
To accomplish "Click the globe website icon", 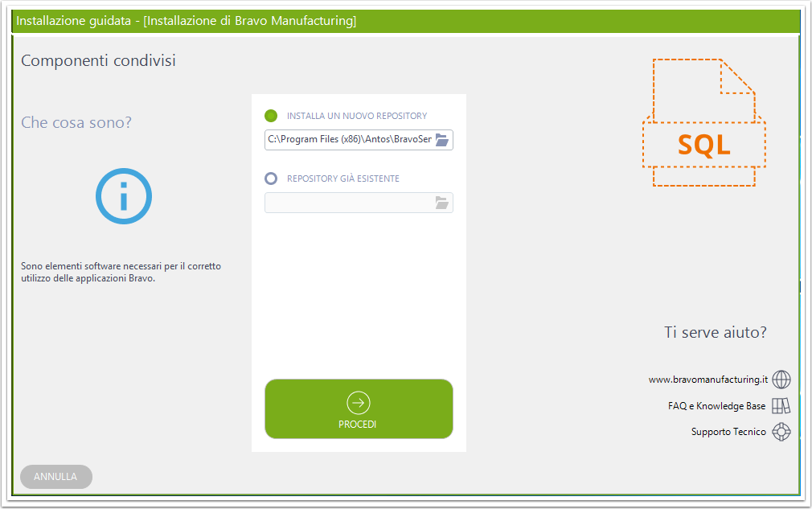I will (781, 380).
